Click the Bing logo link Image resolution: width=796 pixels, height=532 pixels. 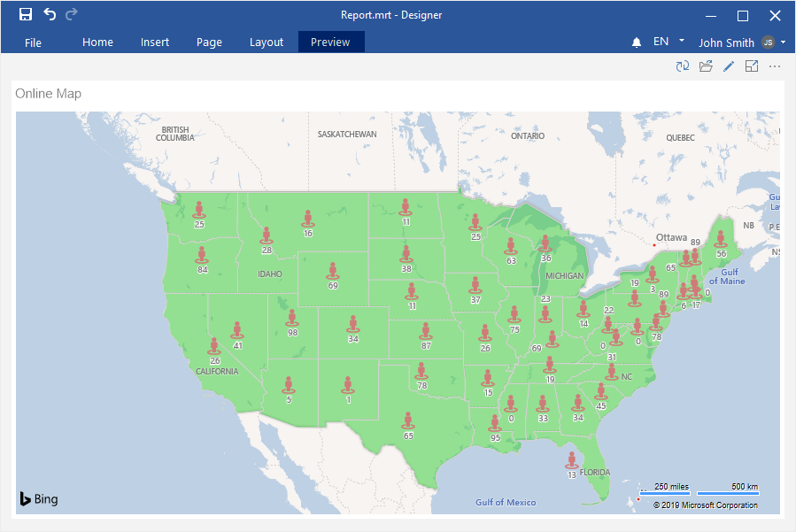(x=39, y=499)
